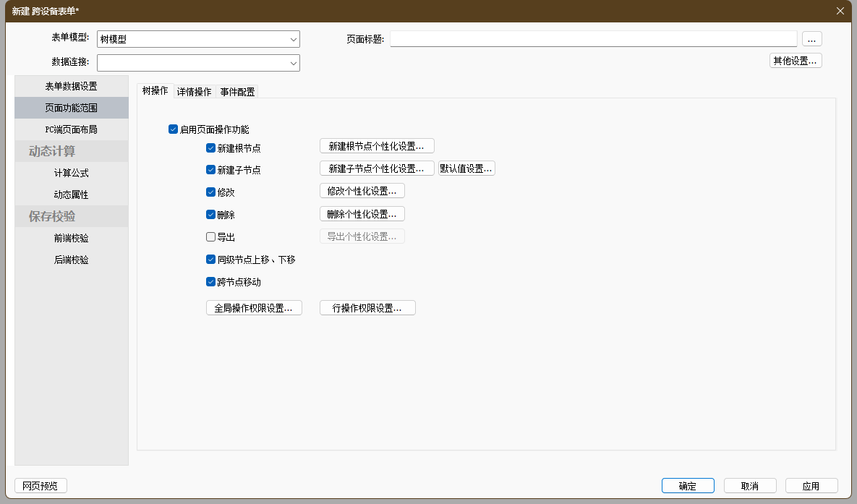Open 新建根节点个性化设置 dialog
The image size is (857, 504).
click(376, 146)
